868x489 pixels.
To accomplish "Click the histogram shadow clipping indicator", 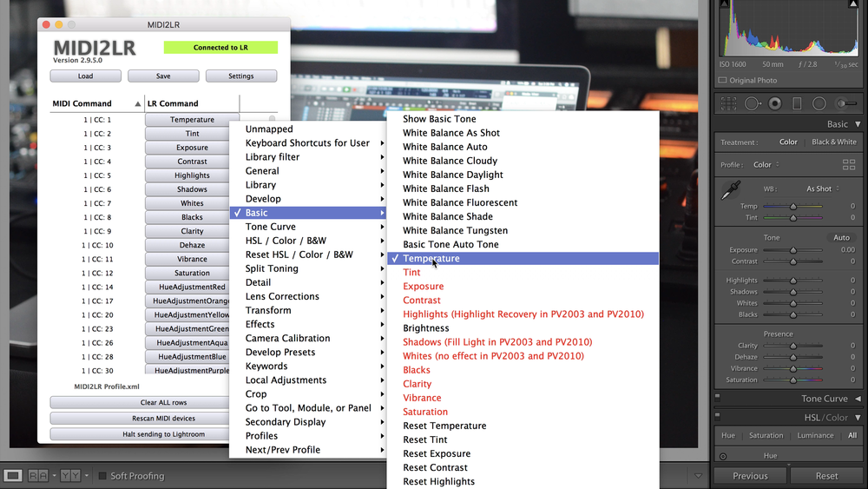I will 724,3.
